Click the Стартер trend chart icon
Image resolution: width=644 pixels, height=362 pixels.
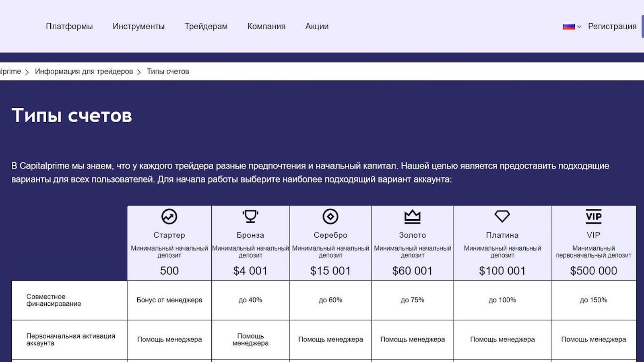(x=169, y=217)
